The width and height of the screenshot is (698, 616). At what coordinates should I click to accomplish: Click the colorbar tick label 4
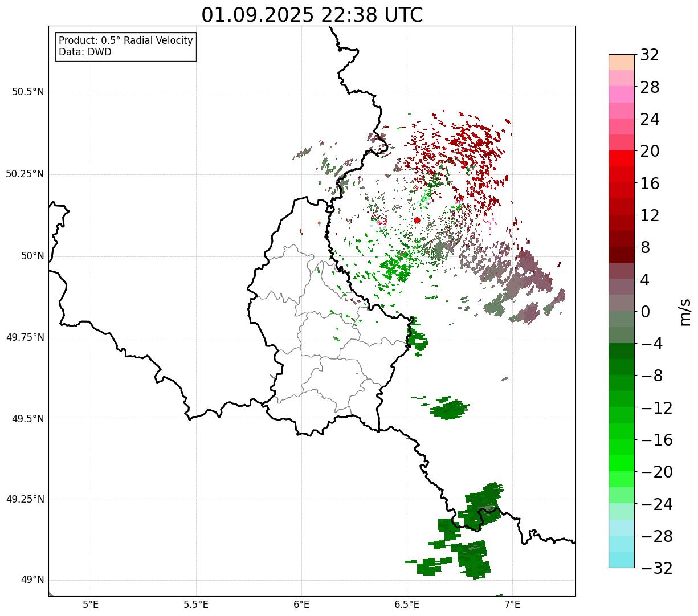645,280
